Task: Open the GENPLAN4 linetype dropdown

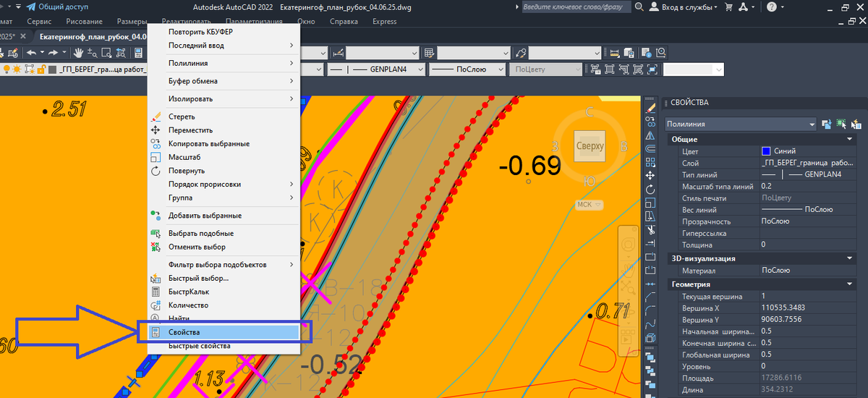Action: pos(375,69)
